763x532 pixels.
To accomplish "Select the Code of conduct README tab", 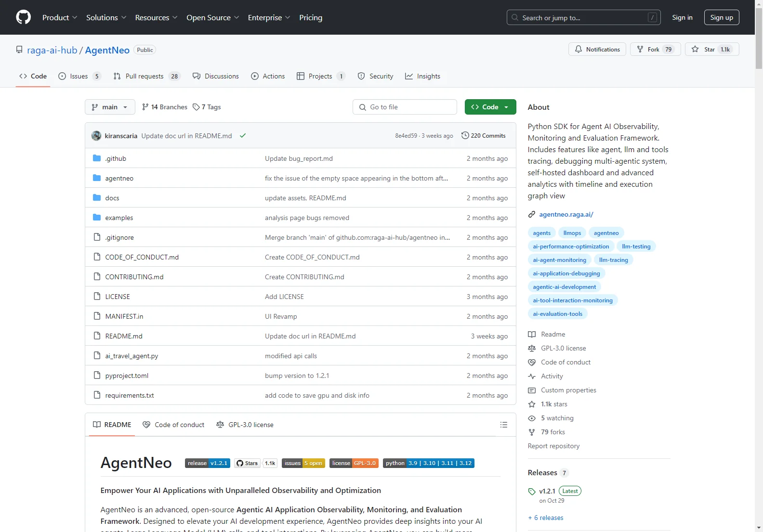I will click(173, 425).
